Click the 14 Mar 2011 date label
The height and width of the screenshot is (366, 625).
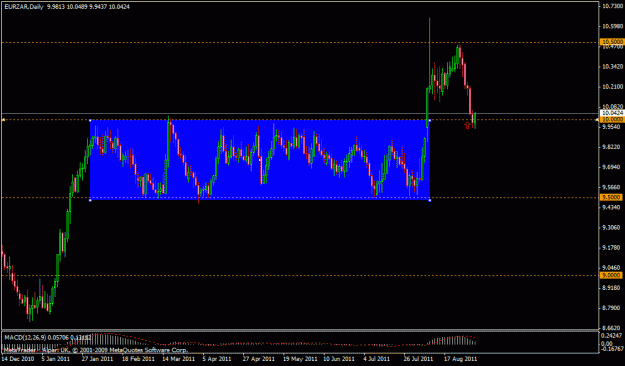[x=178, y=359]
